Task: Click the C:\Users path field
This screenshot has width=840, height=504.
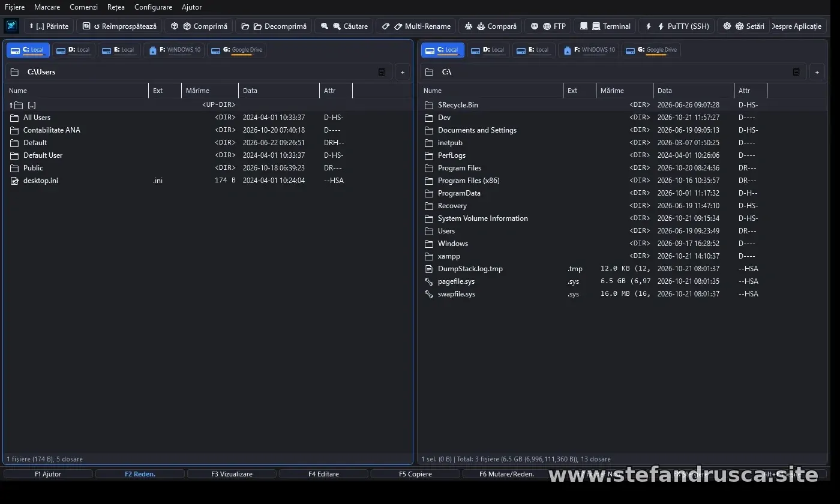Action: click(x=199, y=72)
